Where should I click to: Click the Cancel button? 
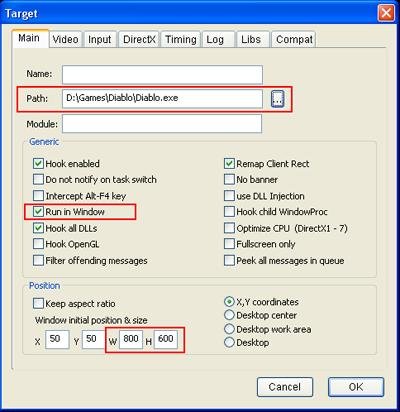pos(285,387)
